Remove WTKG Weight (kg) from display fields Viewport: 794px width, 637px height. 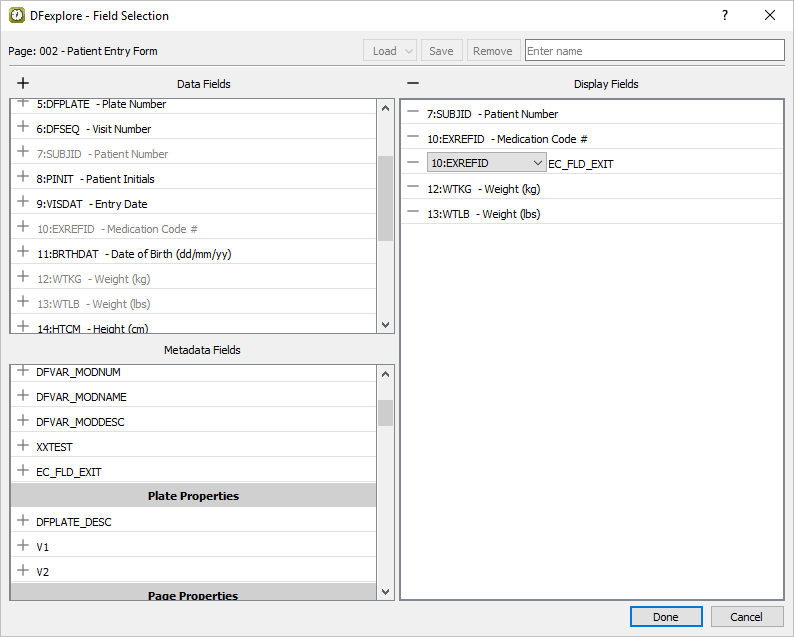413,188
